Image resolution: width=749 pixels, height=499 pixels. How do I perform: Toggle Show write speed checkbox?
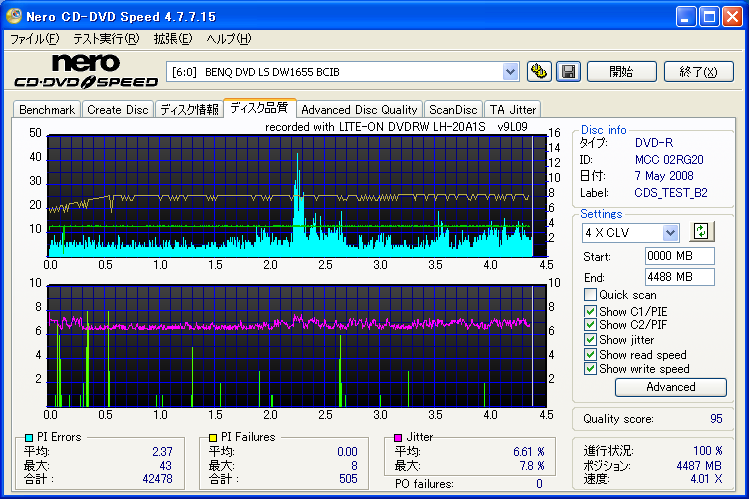[x=590, y=369]
